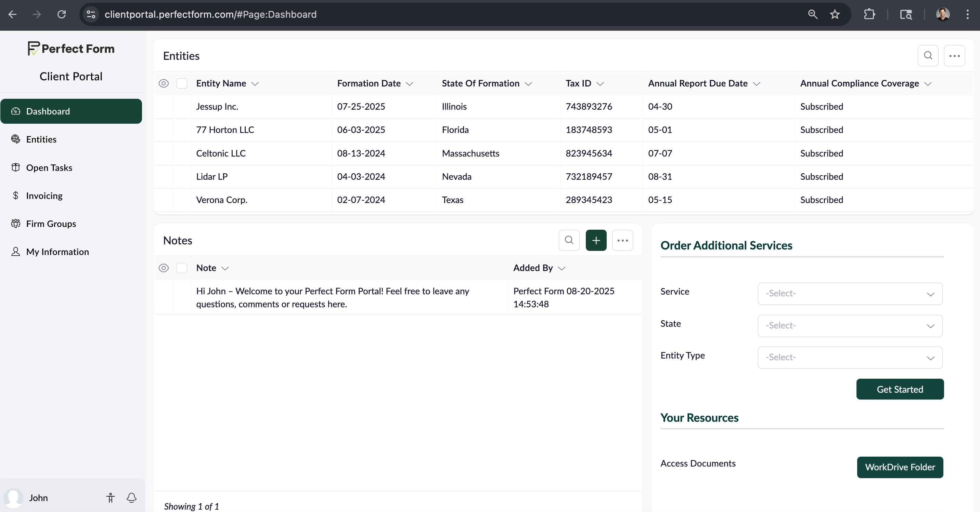Add a new note with plus button
This screenshot has width=980, height=512.
pyautogui.click(x=596, y=240)
